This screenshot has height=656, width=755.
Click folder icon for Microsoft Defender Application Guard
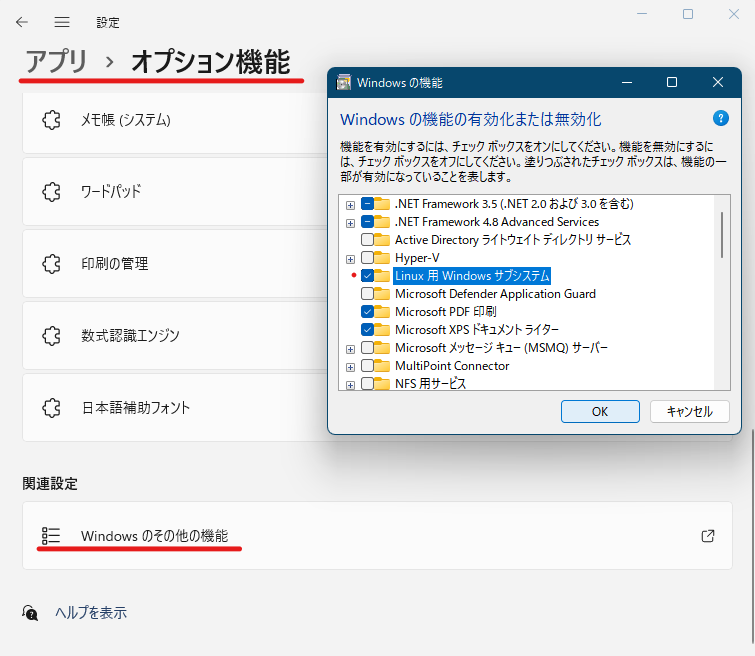382,294
